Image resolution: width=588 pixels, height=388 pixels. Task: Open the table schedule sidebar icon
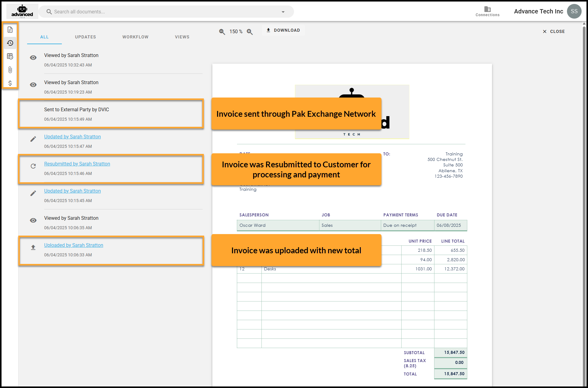[10, 56]
